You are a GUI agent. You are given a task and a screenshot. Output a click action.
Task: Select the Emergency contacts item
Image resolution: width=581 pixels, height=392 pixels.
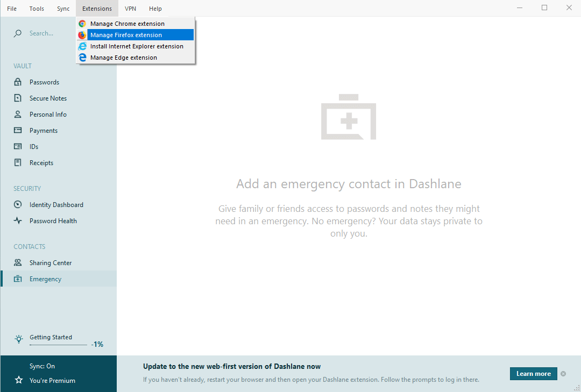[59, 279]
